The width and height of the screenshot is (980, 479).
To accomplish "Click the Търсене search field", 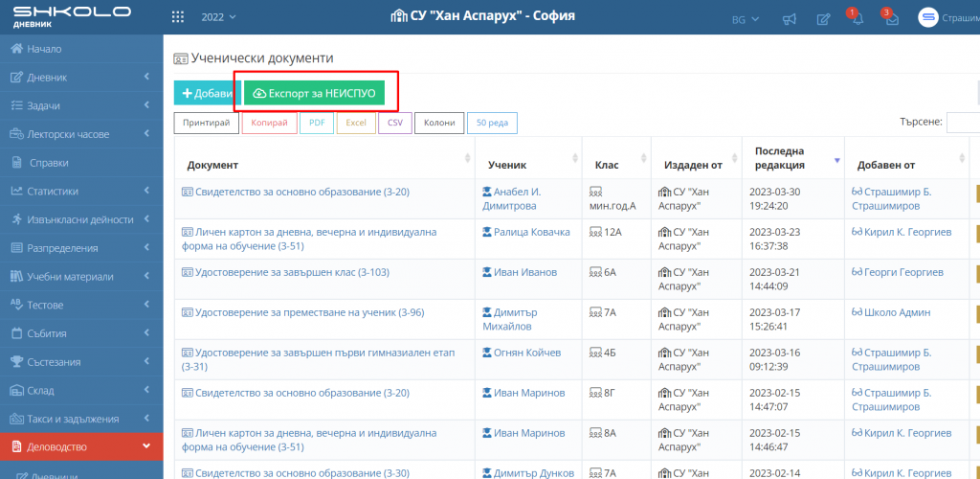I will [x=963, y=123].
